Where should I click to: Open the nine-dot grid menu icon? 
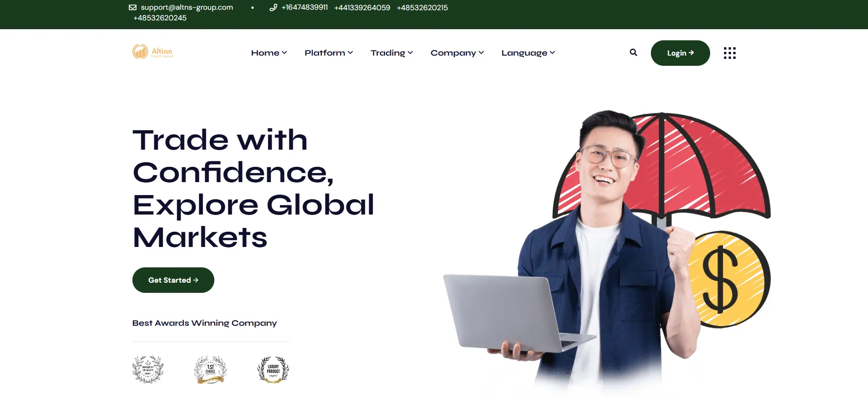pos(730,53)
